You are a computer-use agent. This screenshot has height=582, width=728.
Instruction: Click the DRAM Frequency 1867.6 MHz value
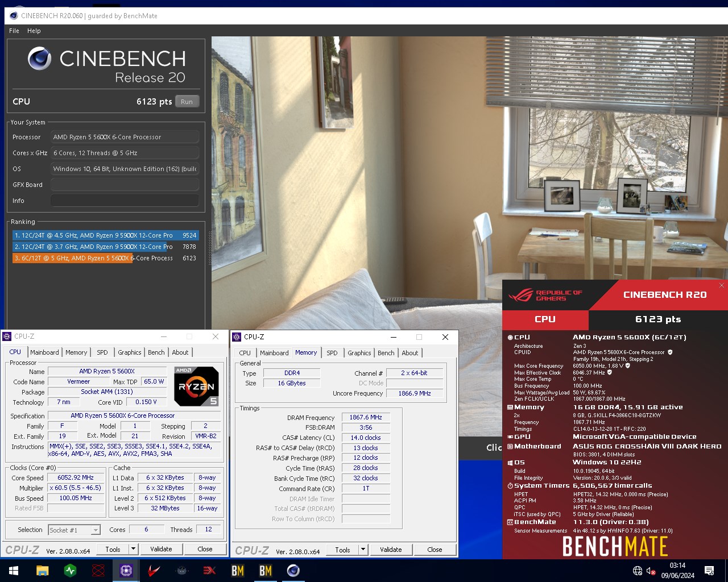pyautogui.click(x=366, y=417)
